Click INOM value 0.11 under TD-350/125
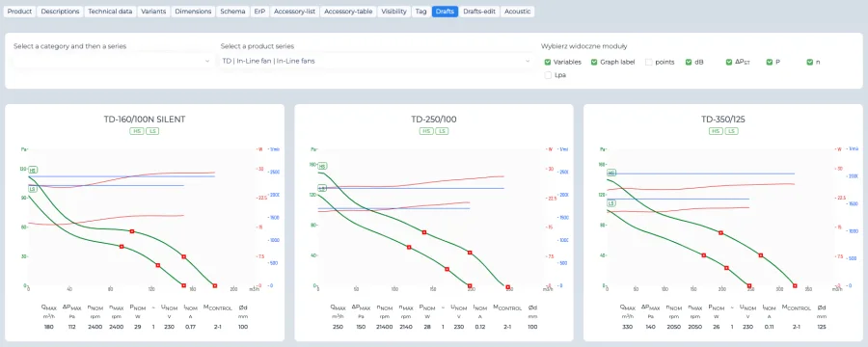The width and height of the screenshot is (868, 347). (769, 327)
